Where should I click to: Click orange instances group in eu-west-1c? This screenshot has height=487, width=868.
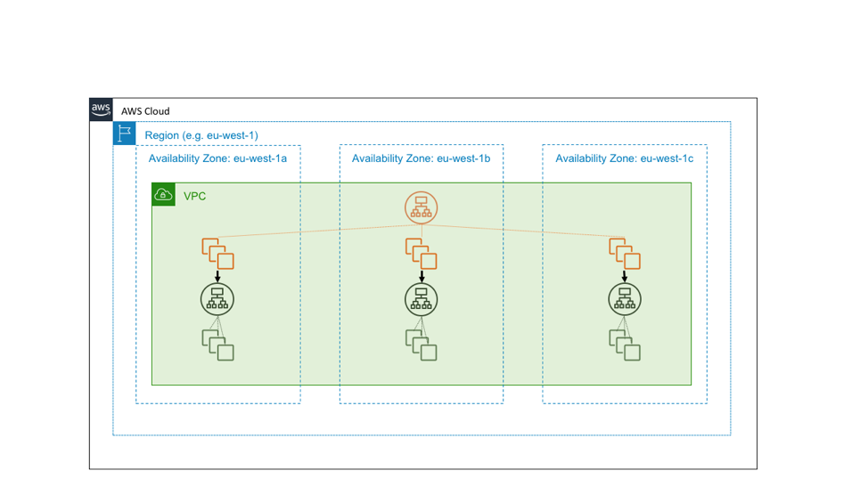[625, 254]
